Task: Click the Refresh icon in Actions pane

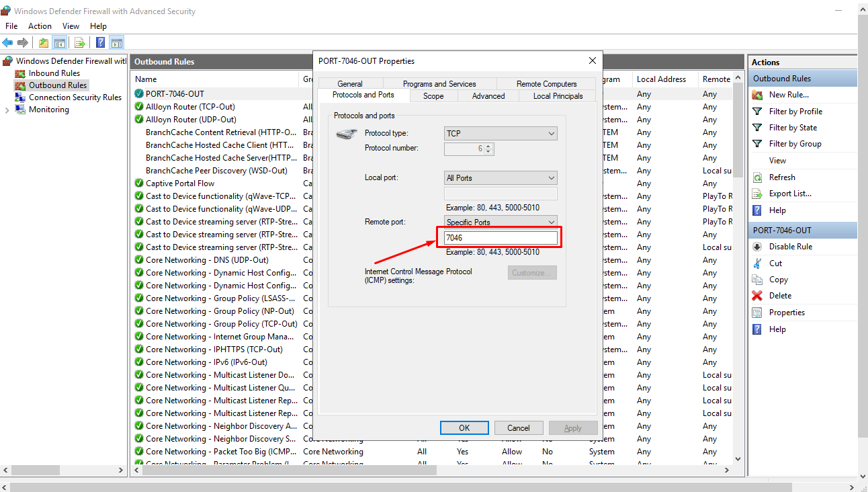Action: coord(757,177)
